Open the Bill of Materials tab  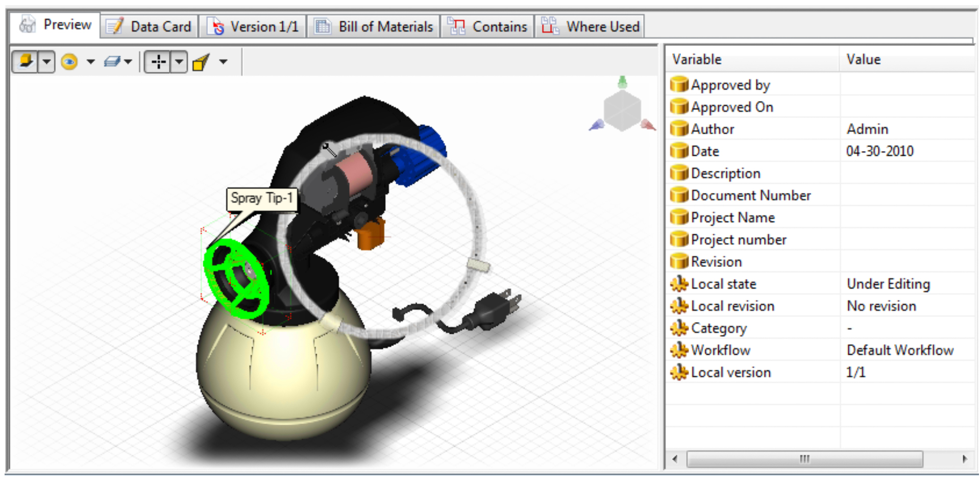click(374, 27)
